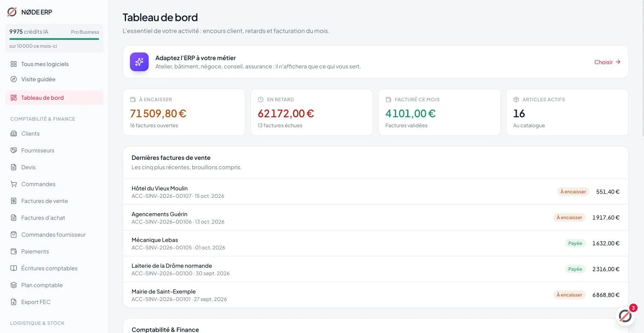
Task: Click the Payée badge for Mécanique Lebas
Action: (x=575, y=243)
